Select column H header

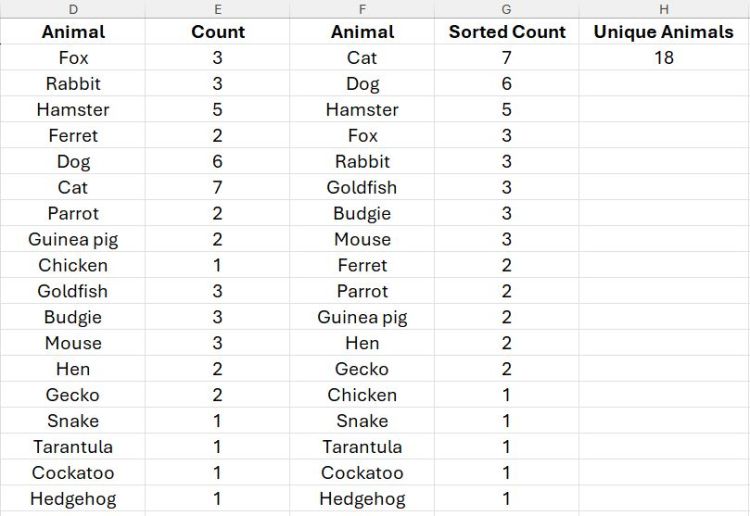(x=663, y=9)
